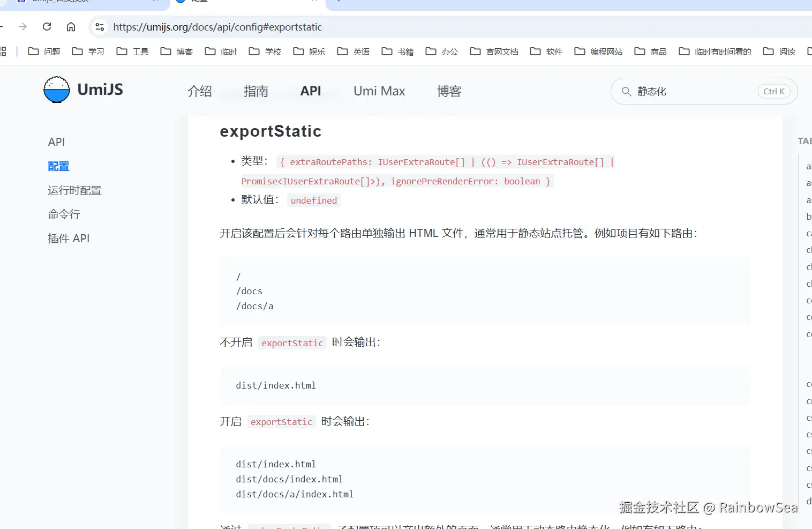Screen dimensions: 812x529
Task: Open the 英语 bookmark folder
Action: (354, 51)
